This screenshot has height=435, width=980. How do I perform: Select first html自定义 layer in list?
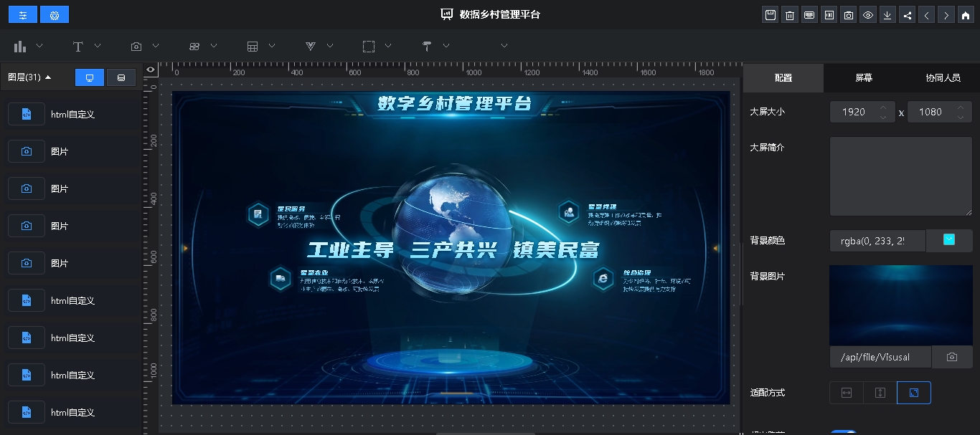72,114
